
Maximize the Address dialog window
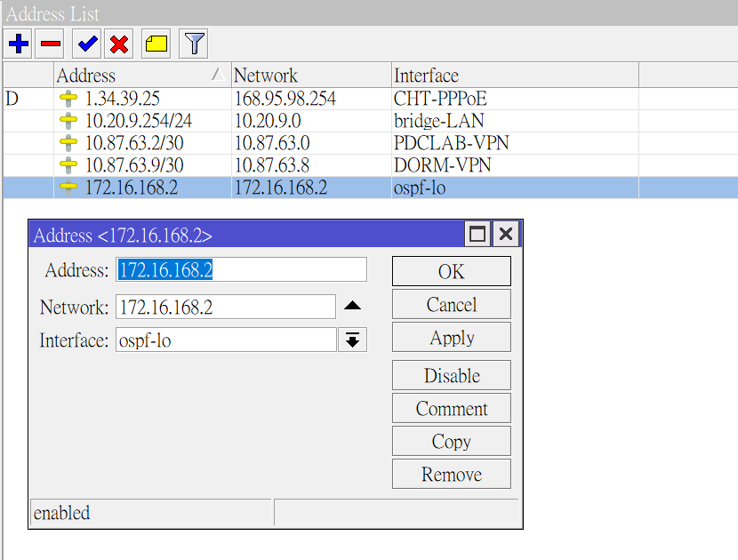477,234
